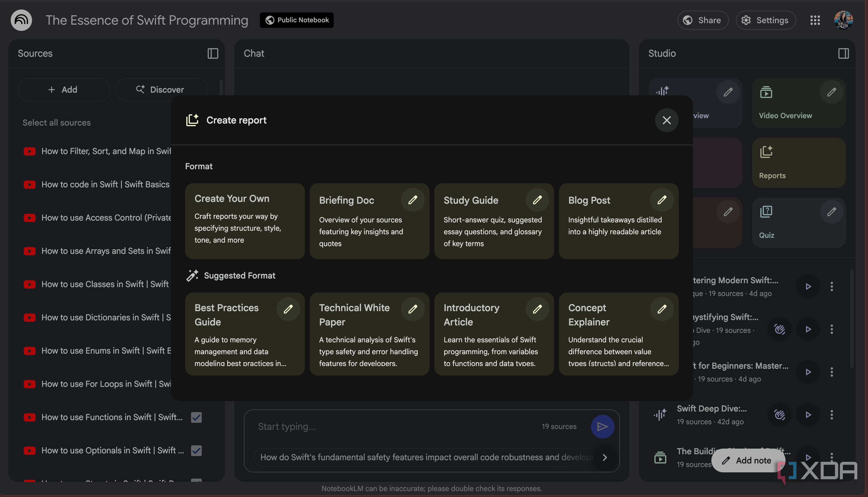Screen dimensions: 868x497
Task: Select the Create Your Own report format
Action: tap(244, 221)
